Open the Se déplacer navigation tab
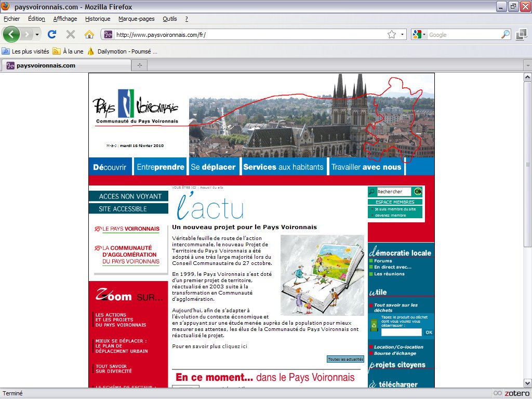This screenshot has width=532, height=399. point(213,167)
